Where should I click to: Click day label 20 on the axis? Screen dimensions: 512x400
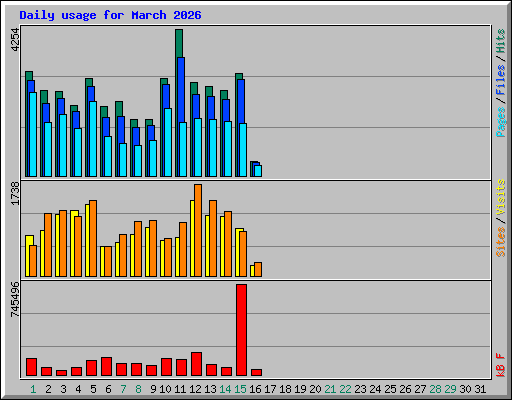(315, 389)
